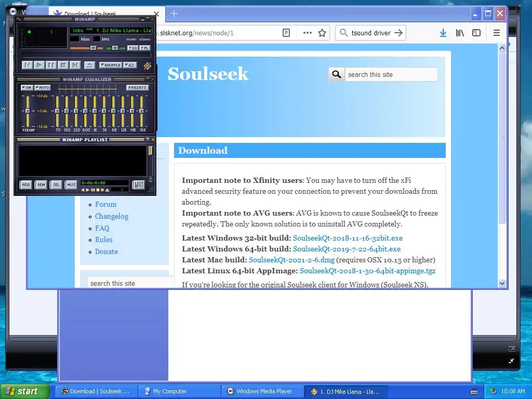
Task: Click the Firefox address bar URL
Action: pyautogui.click(x=196, y=33)
